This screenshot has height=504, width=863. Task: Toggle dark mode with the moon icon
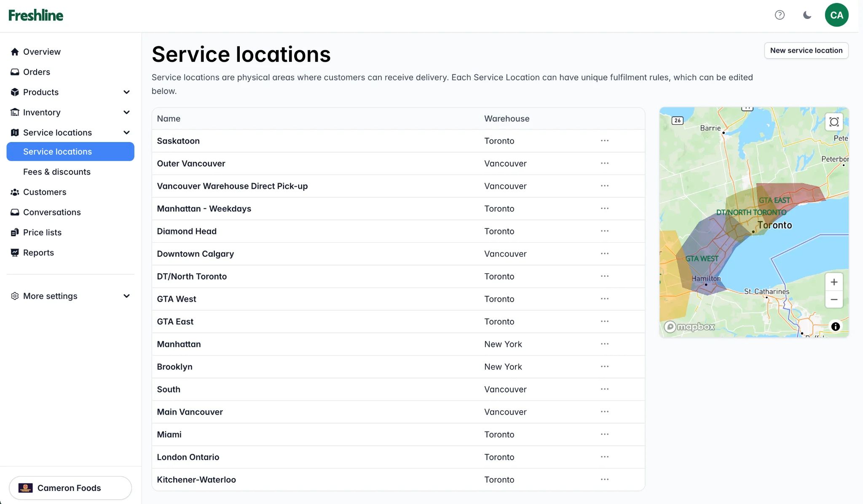[x=807, y=15]
